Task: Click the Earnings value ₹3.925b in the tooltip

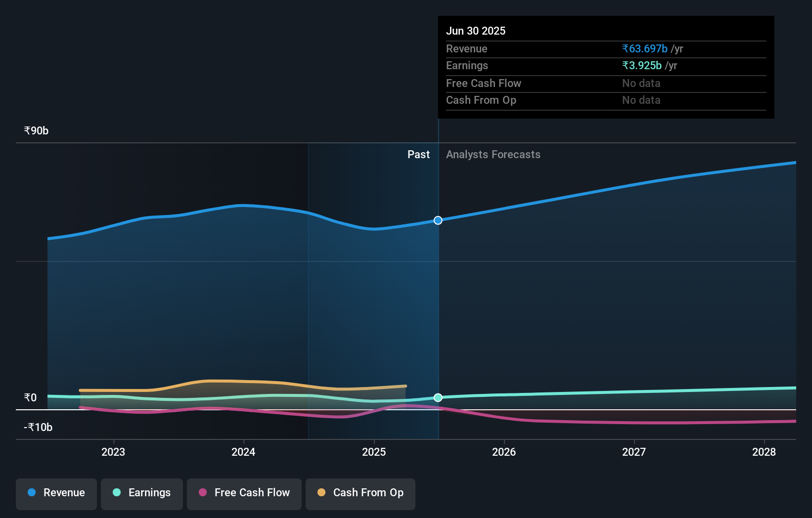Action: point(641,65)
